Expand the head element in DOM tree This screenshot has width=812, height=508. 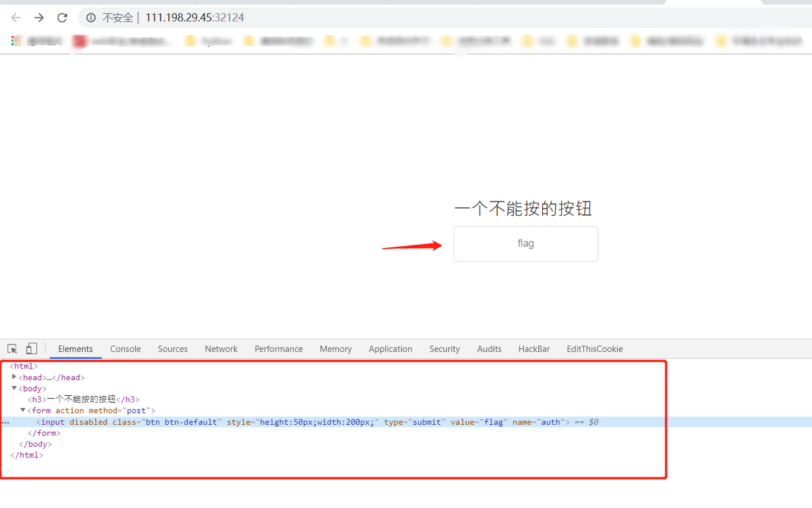[14, 377]
